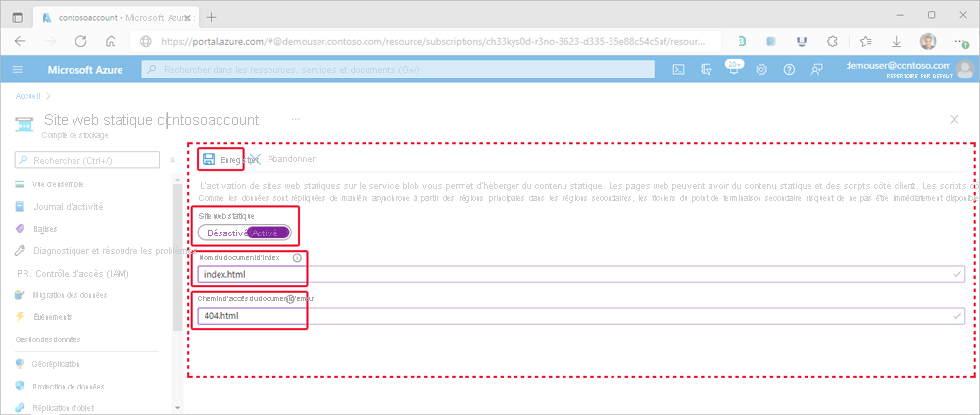The height and width of the screenshot is (415, 980).
Task: Click the top Rechercher dans les ressources search bar
Action: (398, 70)
